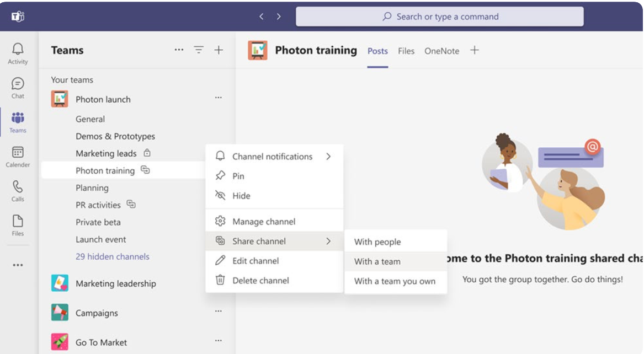644x354 pixels.
Task: Select the Marketing leadership team name
Action: pyautogui.click(x=116, y=283)
